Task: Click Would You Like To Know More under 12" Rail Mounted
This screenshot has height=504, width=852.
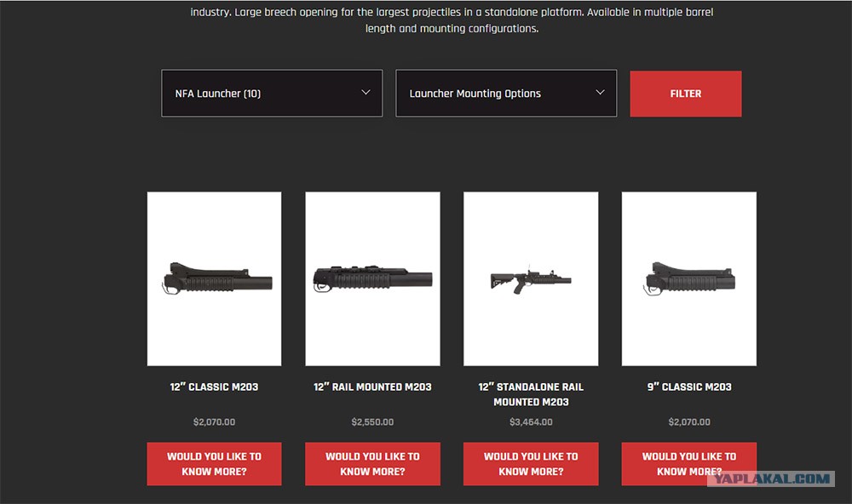Action: point(372,464)
